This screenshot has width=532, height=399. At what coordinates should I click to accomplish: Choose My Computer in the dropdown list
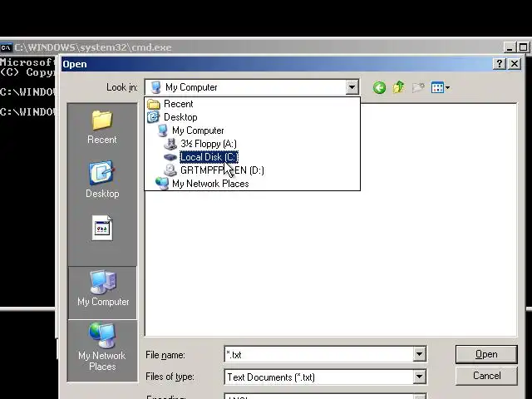(x=198, y=131)
